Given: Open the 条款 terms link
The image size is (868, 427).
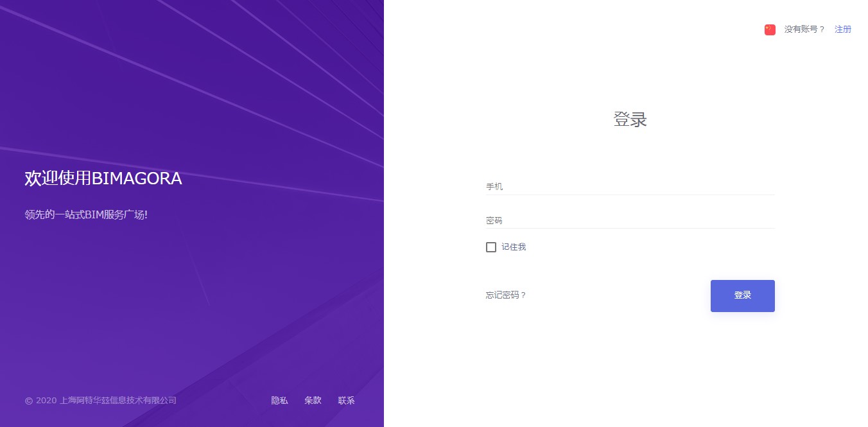Looking at the screenshot, I should pyautogui.click(x=313, y=401).
